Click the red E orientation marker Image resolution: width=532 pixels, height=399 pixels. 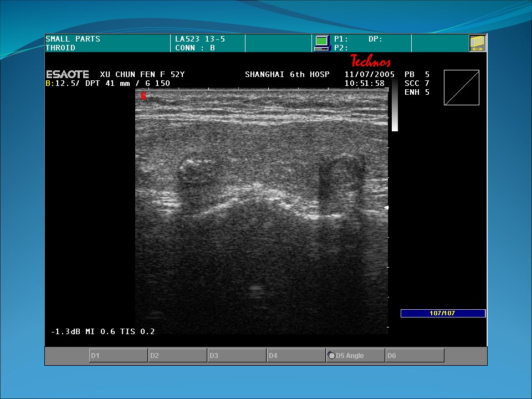(144, 96)
